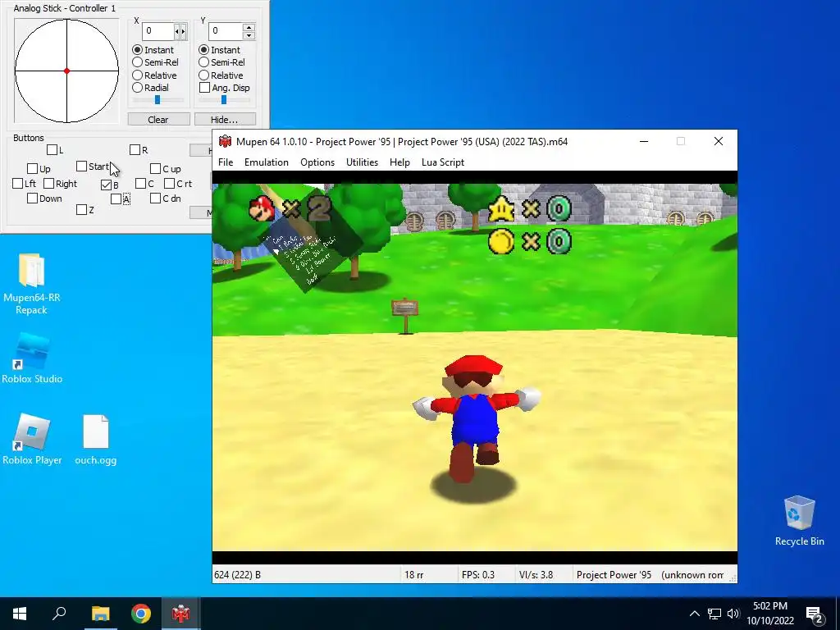
Task: Enable the Down d-pad checkbox
Action: [32, 199]
